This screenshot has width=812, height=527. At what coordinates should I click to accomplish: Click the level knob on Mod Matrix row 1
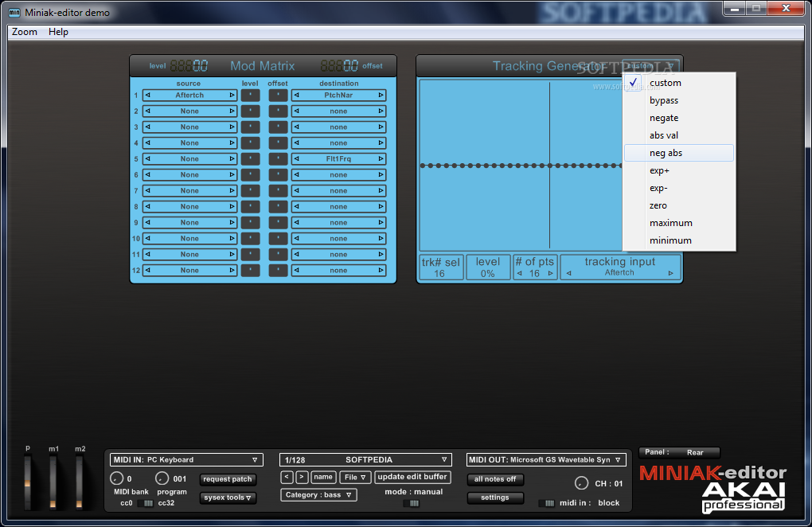[250, 96]
